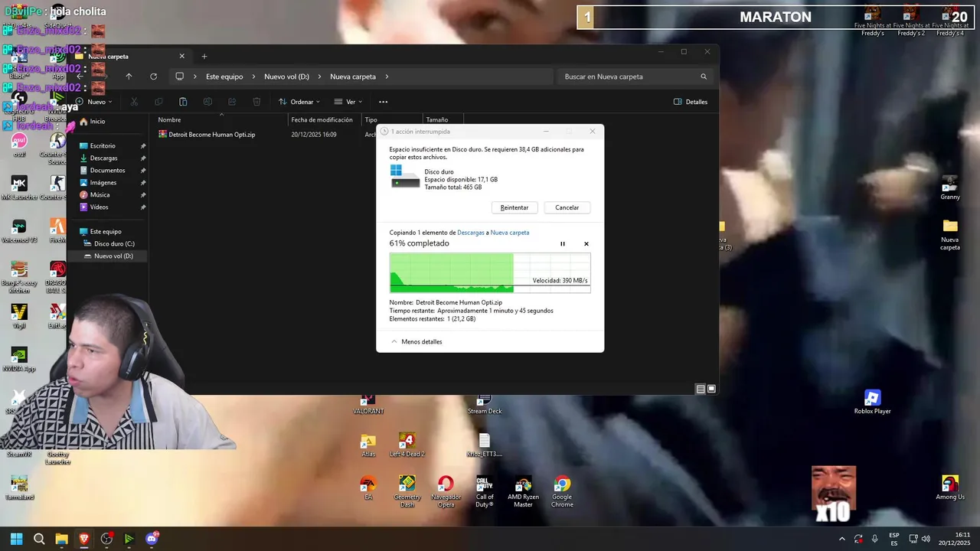
Task: Click Brave browser on the taskbar
Action: click(84, 539)
